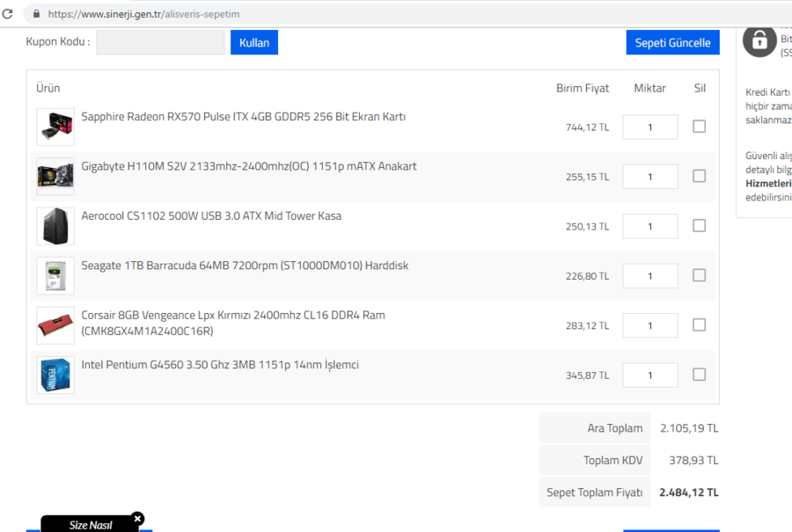This screenshot has height=532, width=792.
Task: Click Sepet Toplam Fiyatı 2.484,12 TL
Action: [688, 492]
